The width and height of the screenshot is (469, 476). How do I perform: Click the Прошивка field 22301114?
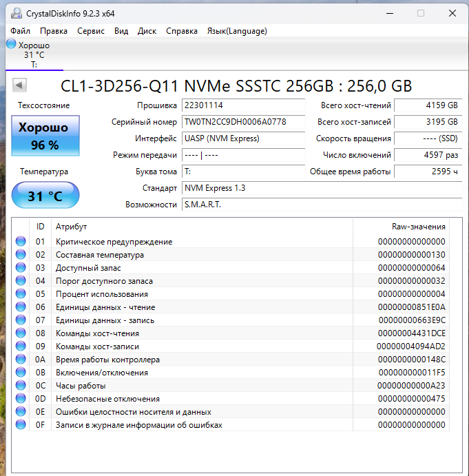coord(244,105)
